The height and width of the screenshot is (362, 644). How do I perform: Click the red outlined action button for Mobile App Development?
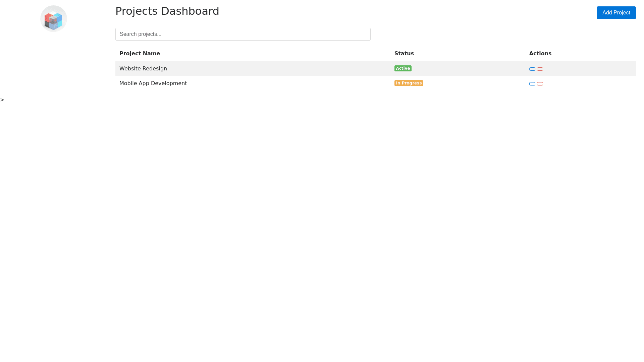pos(540,84)
